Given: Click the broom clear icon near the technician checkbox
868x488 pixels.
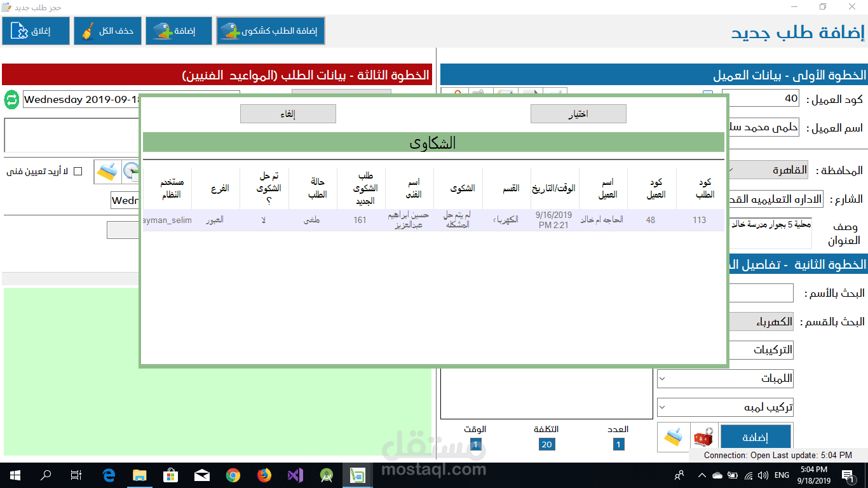Looking at the screenshot, I should [x=107, y=172].
